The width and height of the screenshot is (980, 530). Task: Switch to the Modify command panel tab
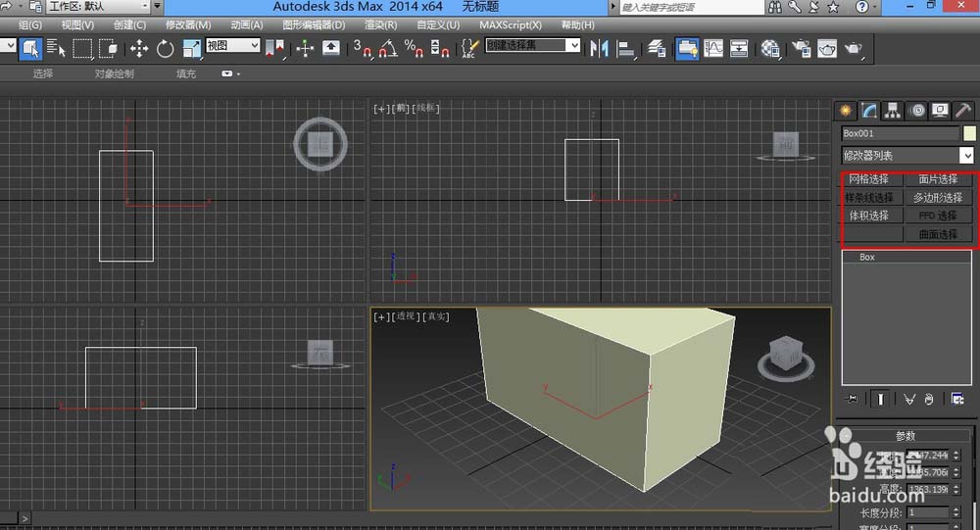point(868,111)
